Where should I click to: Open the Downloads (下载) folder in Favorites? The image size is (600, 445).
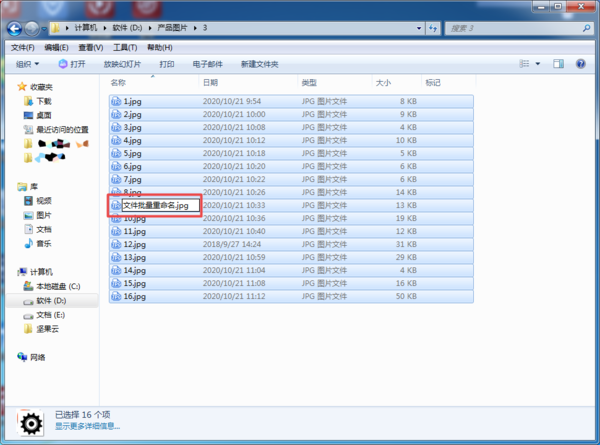43,101
